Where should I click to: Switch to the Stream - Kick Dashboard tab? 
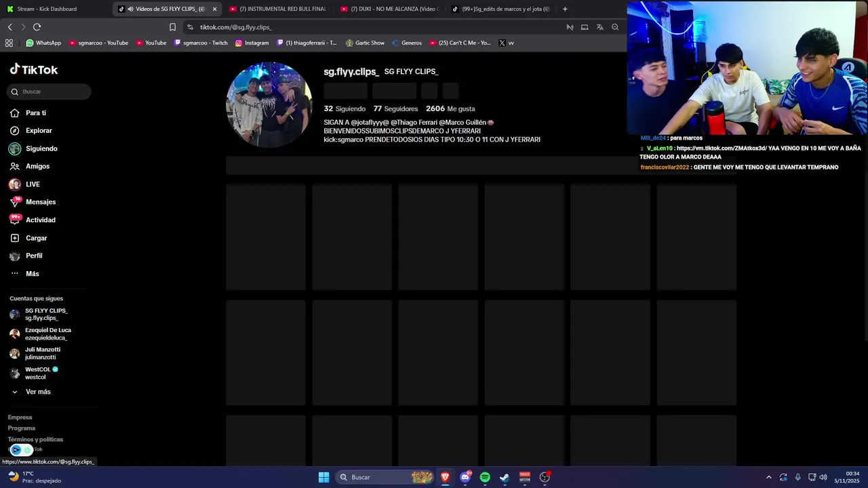pyautogui.click(x=46, y=9)
